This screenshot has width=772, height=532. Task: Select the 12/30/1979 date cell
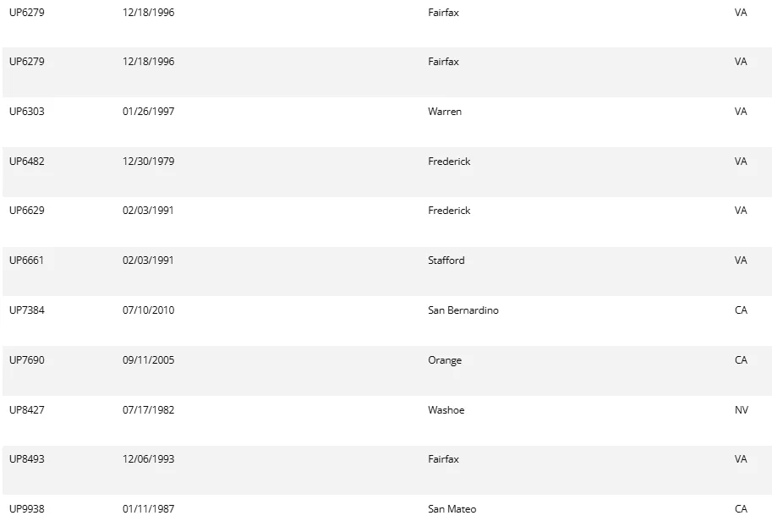click(x=148, y=162)
